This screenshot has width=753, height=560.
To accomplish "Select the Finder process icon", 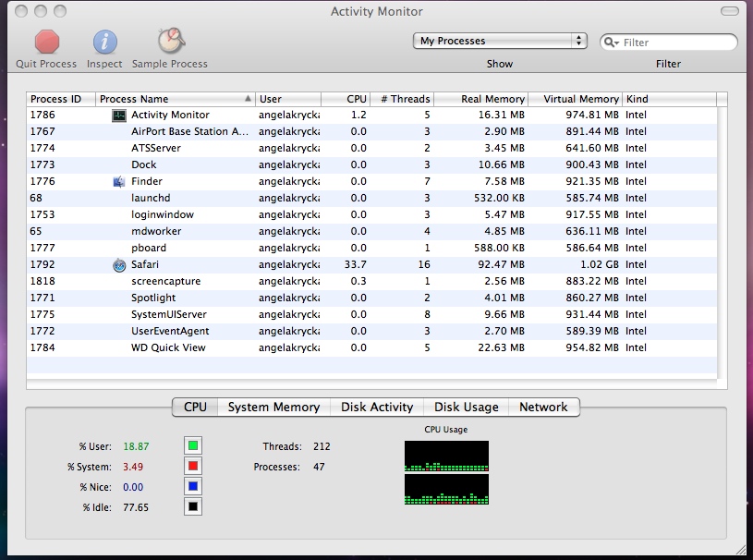I will [x=118, y=181].
